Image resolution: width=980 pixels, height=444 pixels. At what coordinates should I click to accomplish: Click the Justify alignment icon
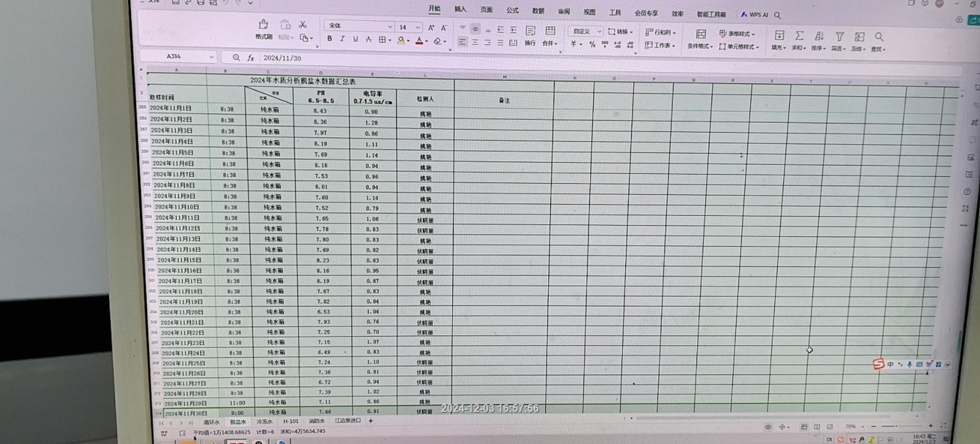point(500,43)
